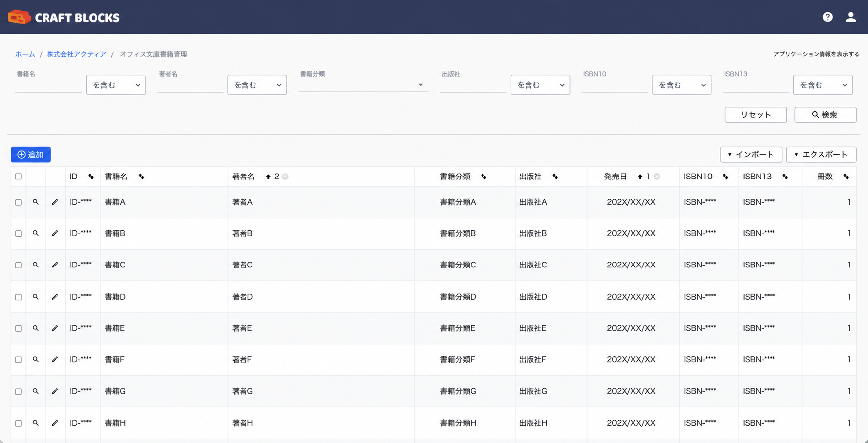Open the ISBN10 を含む condition dropdown
The image size is (868, 443).
681,85
